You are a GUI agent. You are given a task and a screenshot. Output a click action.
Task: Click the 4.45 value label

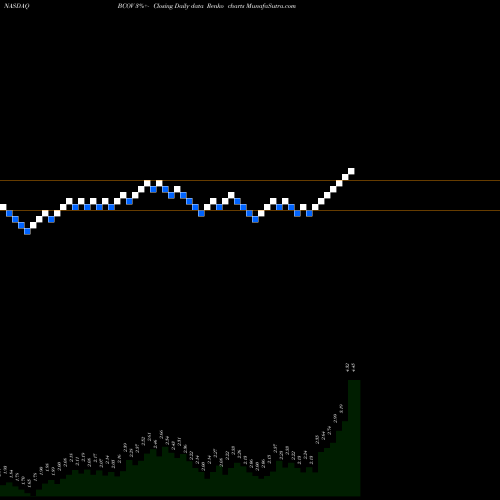click(x=353, y=367)
